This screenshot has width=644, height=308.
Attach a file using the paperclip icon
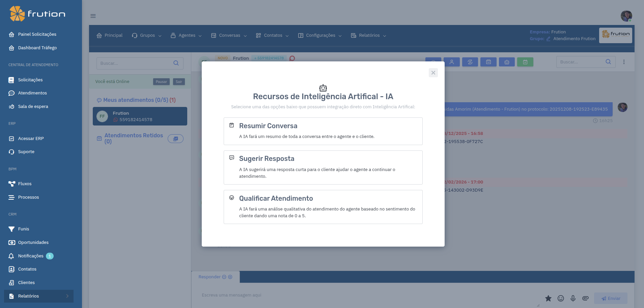click(x=586, y=298)
